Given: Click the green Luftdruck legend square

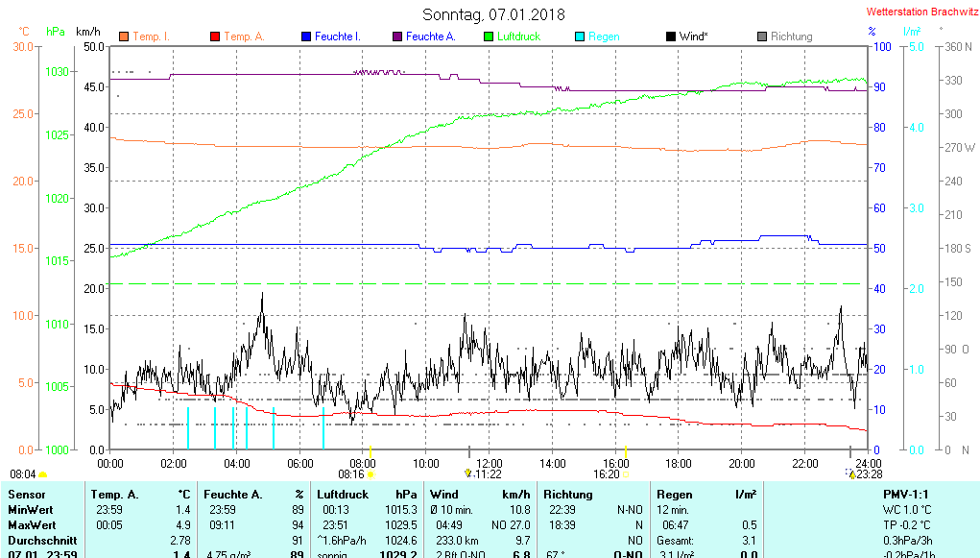Looking at the screenshot, I should coord(489,36).
